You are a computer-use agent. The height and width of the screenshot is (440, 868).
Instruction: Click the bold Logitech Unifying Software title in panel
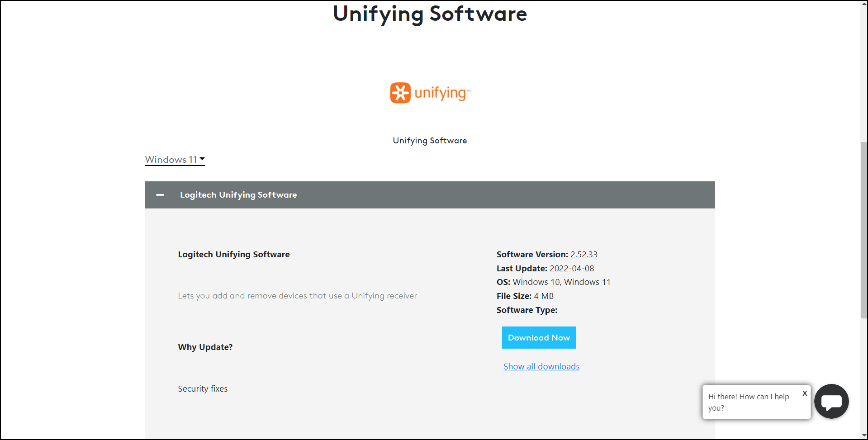[x=234, y=255]
